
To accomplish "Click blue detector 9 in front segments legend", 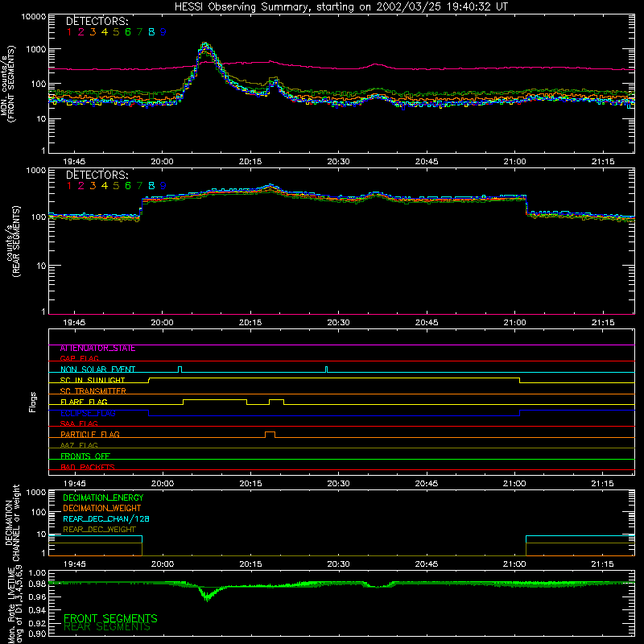I will [x=163, y=32].
